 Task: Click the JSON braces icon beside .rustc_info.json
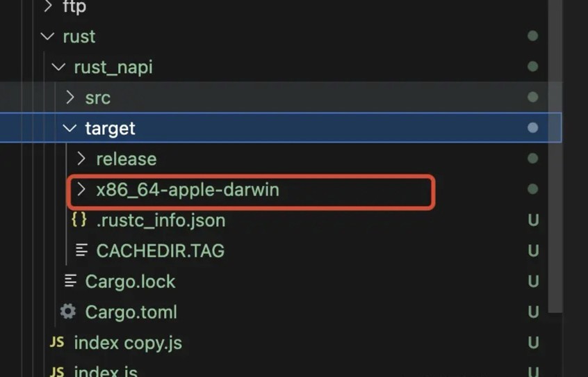(x=79, y=220)
